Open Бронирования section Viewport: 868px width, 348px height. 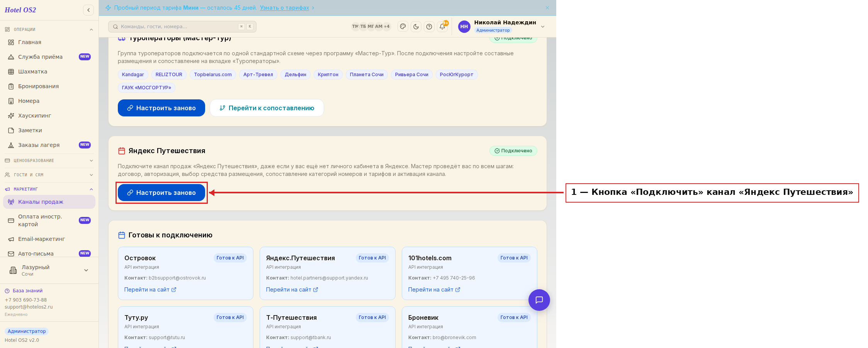coord(49,86)
